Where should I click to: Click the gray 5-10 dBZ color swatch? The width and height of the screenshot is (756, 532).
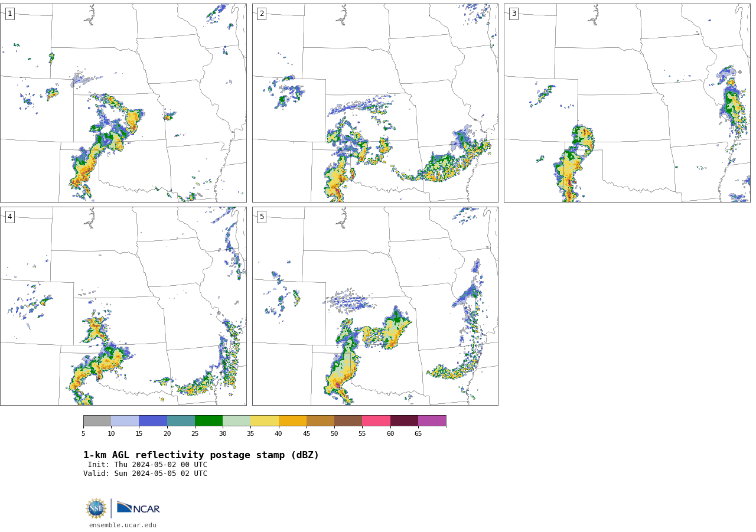(97, 421)
